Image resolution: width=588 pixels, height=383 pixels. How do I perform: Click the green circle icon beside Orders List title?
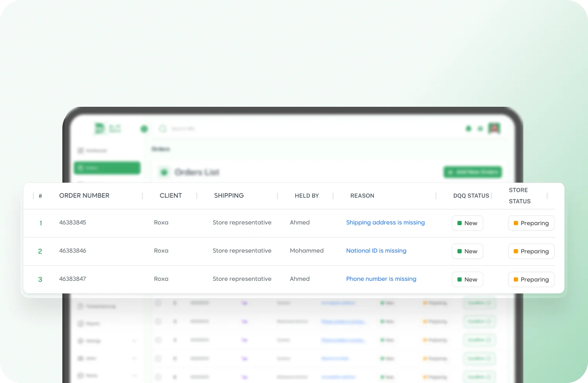click(x=164, y=172)
